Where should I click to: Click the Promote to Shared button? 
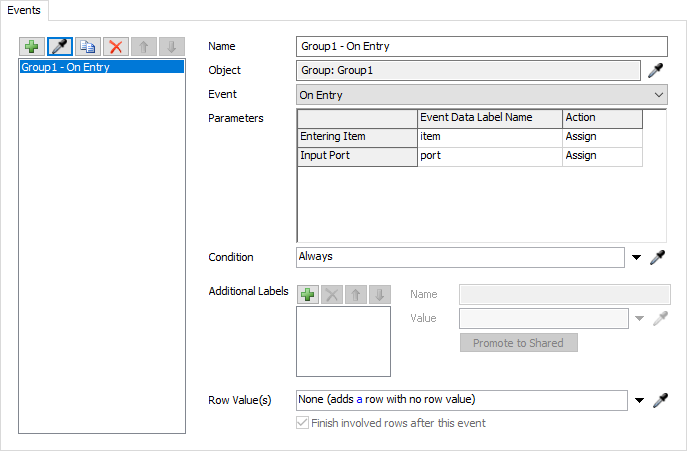point(518,343)
